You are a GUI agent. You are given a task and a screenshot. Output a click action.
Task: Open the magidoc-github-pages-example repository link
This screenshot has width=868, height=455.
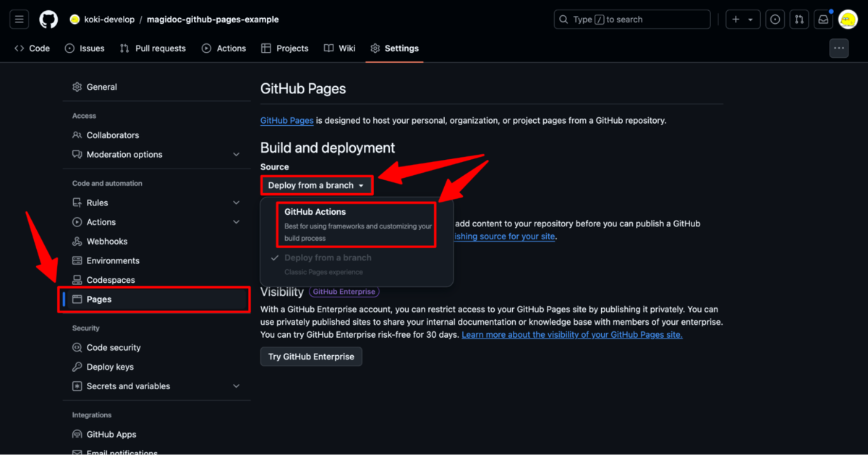pos(213,20)
